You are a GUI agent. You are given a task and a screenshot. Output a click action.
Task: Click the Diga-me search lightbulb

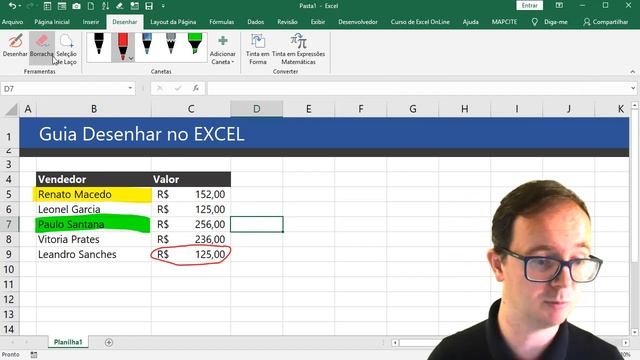[x=535, y=22]
